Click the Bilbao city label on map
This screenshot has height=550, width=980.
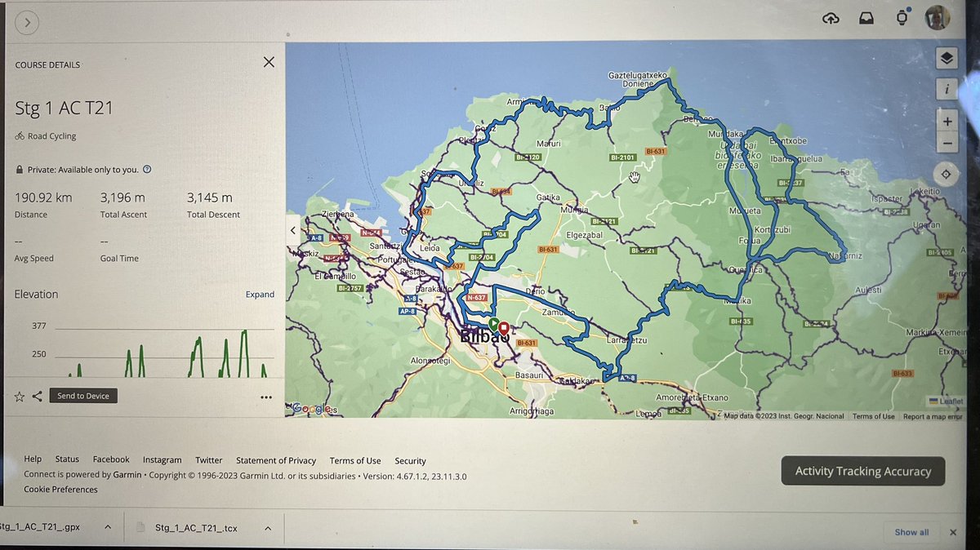point(485,337)
